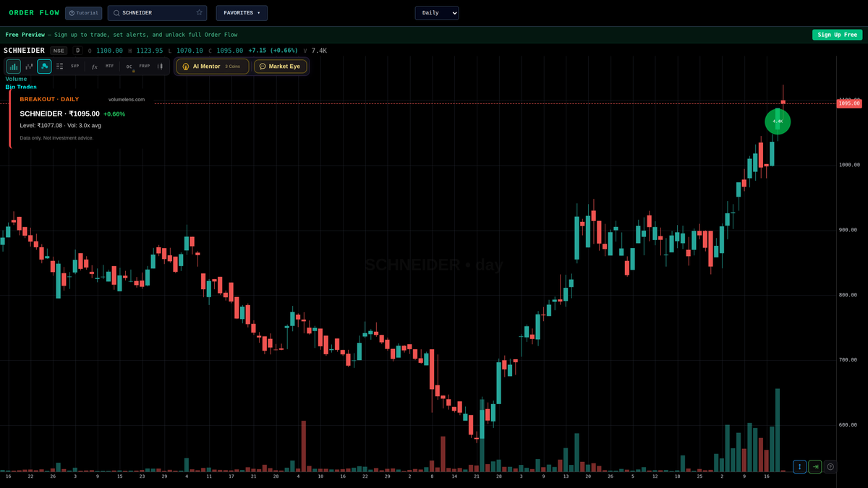The image size is (868, 488).
Task: Switch to Market Eye
Action: click(281, 66)
